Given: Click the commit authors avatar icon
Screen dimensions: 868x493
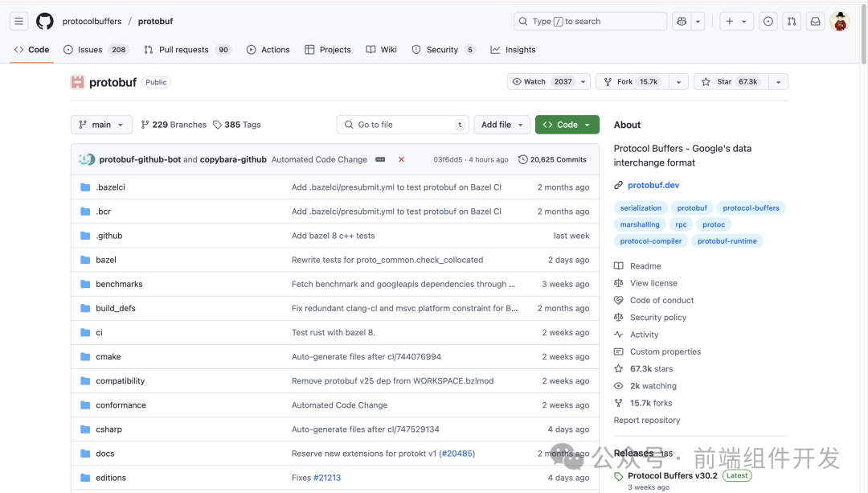Looking at the screenshot, I should click(87, 159).
